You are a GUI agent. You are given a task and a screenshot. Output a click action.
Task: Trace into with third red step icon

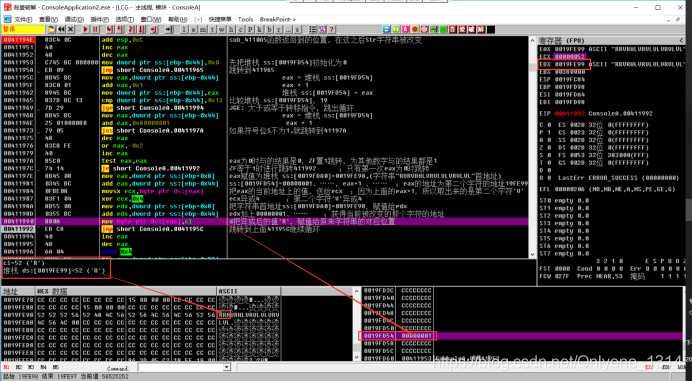coord(132,30)
